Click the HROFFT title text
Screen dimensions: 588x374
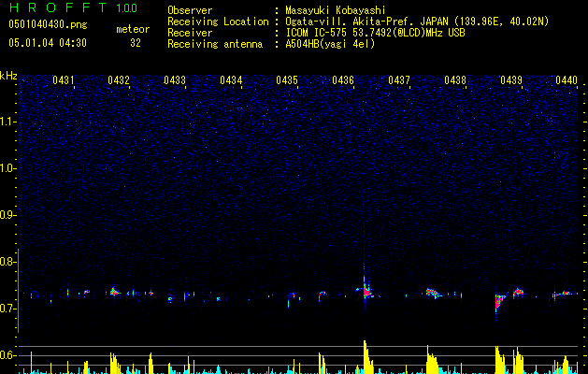coord(58,7)
